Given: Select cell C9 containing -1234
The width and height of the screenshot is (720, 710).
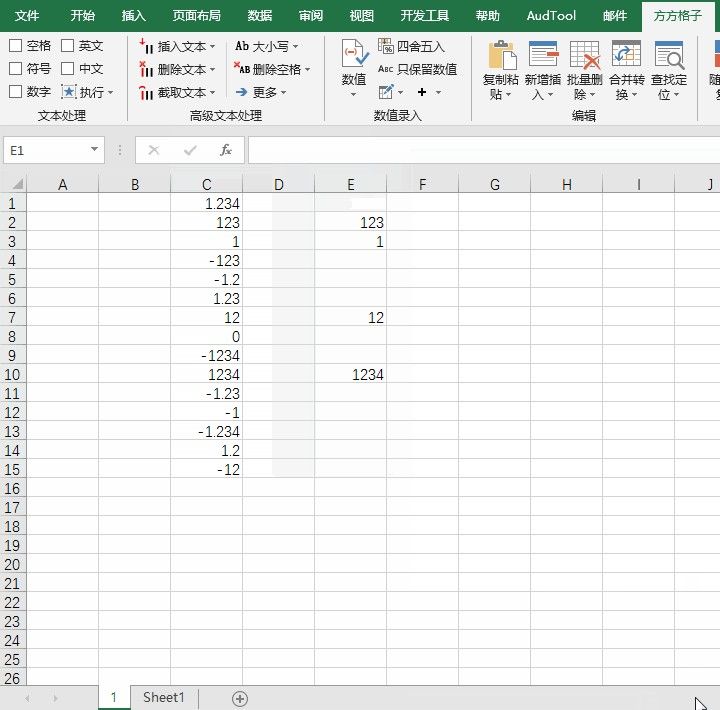Looking at the screenshot, I should (x=207, y=355).
